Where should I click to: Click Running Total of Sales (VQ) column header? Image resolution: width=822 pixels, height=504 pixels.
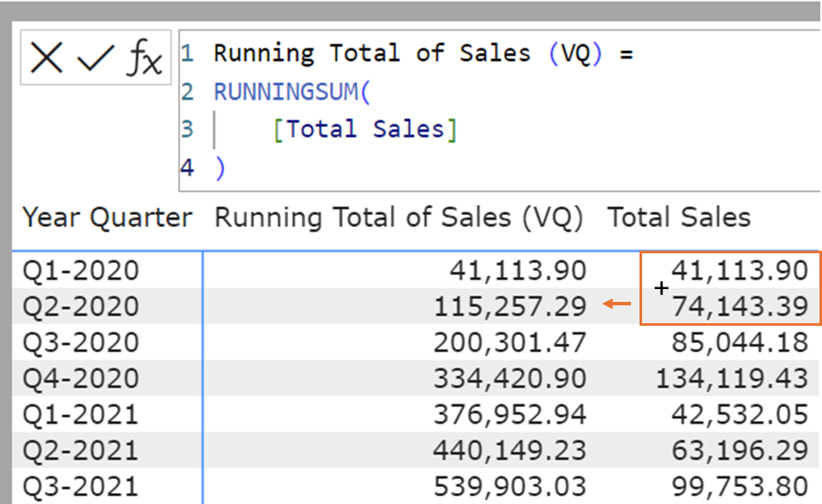(398, 217)
